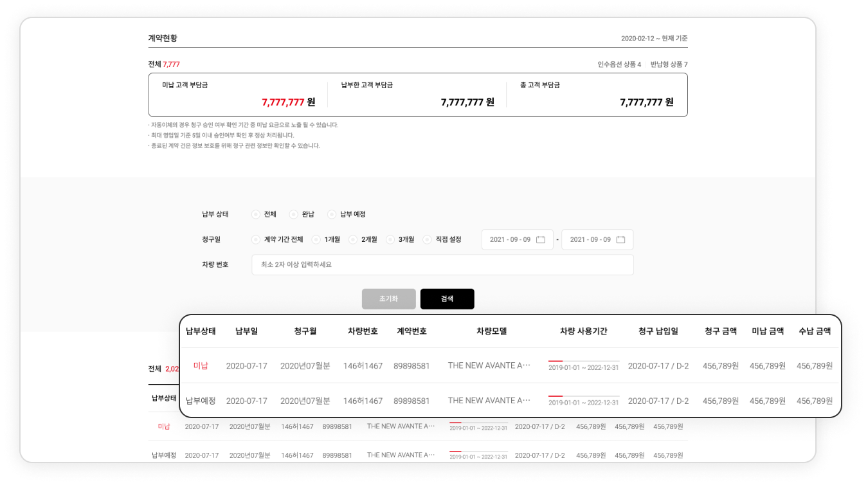Choose the 2개월 billing period radio
Screen dimensions: 868x485
click(353, 239)
